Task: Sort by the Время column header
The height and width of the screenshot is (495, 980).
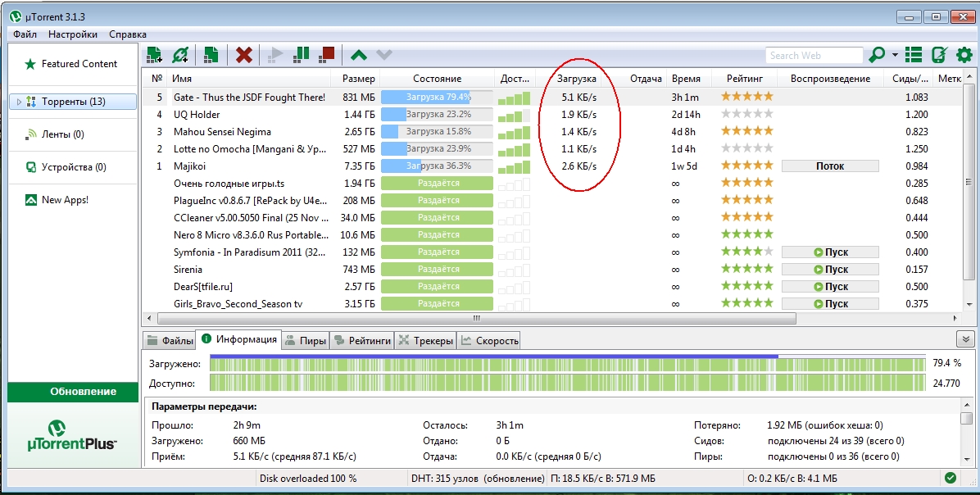Action: [689, 79]
